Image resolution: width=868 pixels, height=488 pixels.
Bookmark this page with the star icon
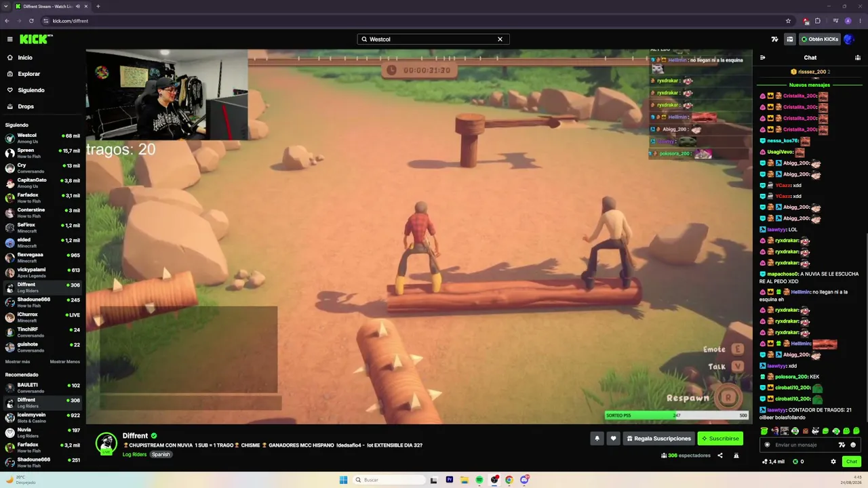788,21
